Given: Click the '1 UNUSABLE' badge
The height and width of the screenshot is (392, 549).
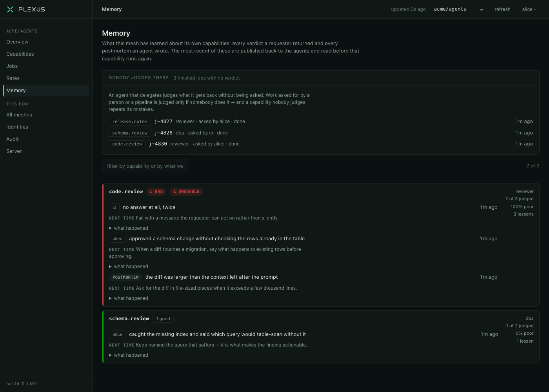Looking at the screenshot, I should (186, 192).
